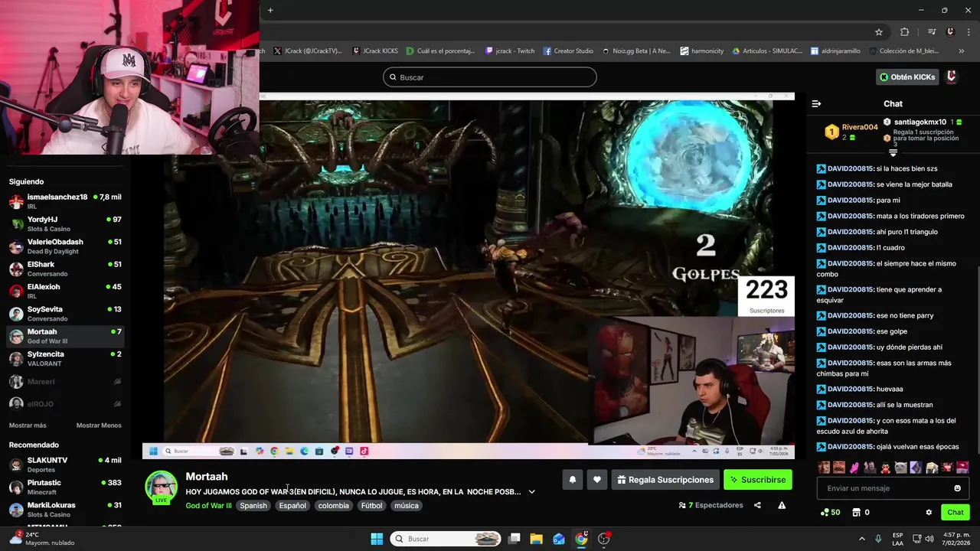The width and height of the screenshot is (980, 551).
Task: Click the heart follow icon
Action: 597,480
